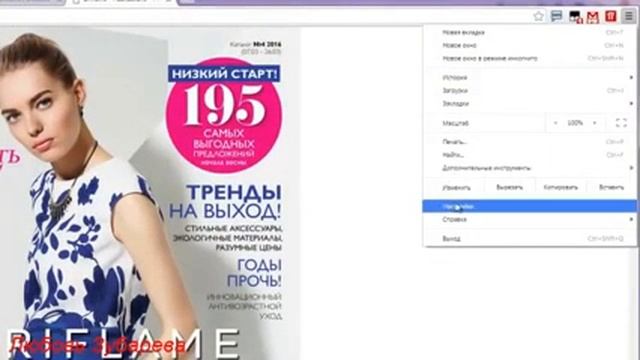Expand the 'Справка' submenu
Screen dimensions: 640x360
[x=529, y=220]
